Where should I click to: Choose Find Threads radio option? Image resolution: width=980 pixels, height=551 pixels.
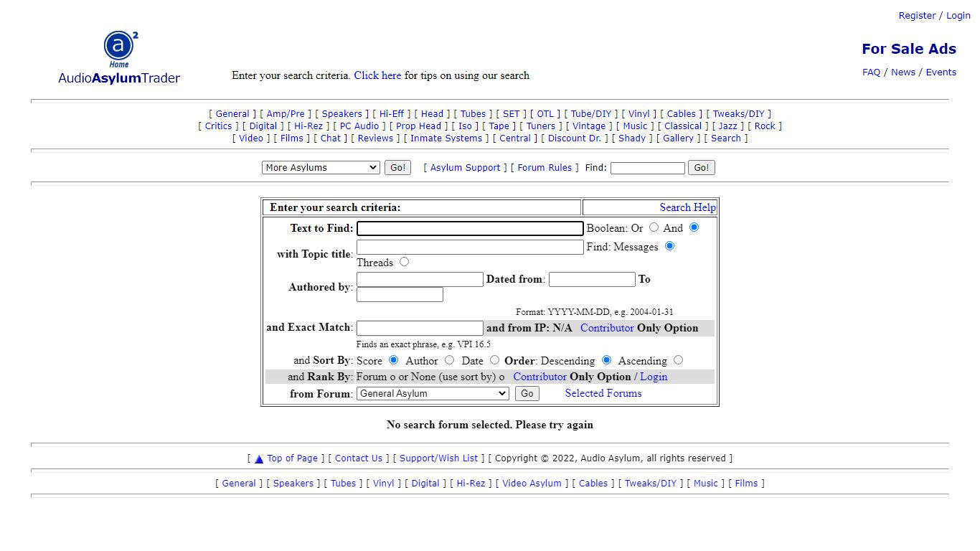coord(405,262)
